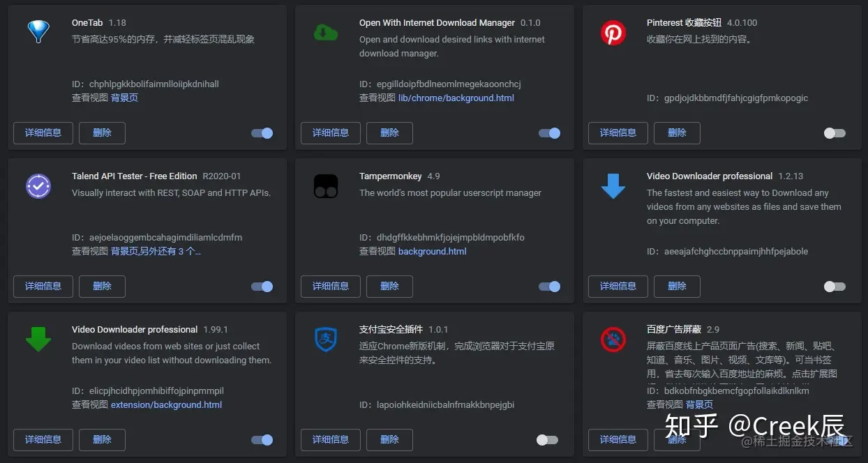Open the lib/chrome/background.html link
Screen dimensions: 868x463
click(x=456, y=98)
